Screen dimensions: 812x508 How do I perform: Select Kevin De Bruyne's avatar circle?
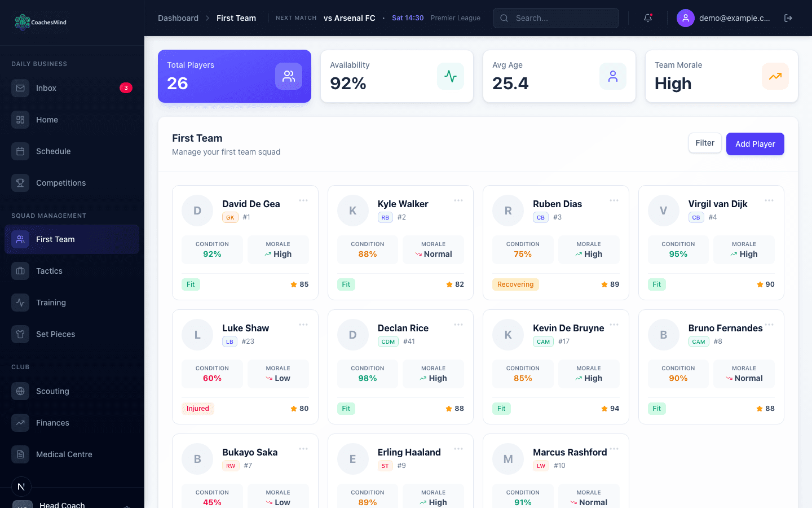coord(508,335)
